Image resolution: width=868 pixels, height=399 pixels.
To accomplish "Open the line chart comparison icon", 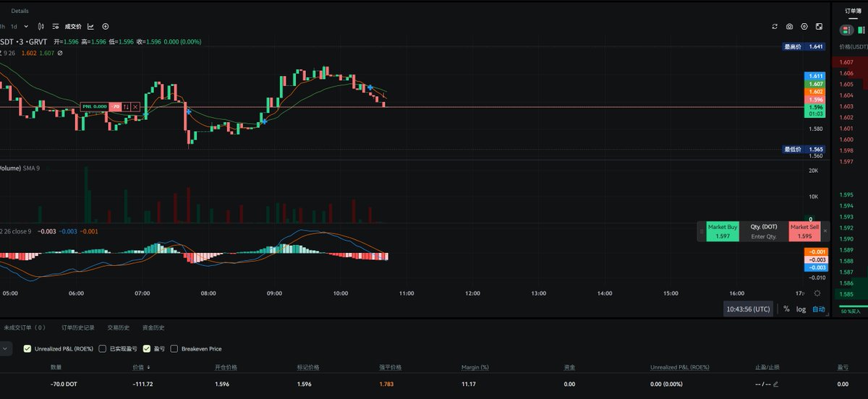I will tap(91, 26).
